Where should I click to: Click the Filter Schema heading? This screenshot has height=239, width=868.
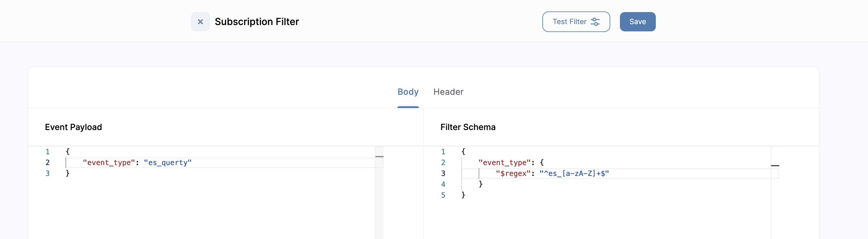point(468,127)
